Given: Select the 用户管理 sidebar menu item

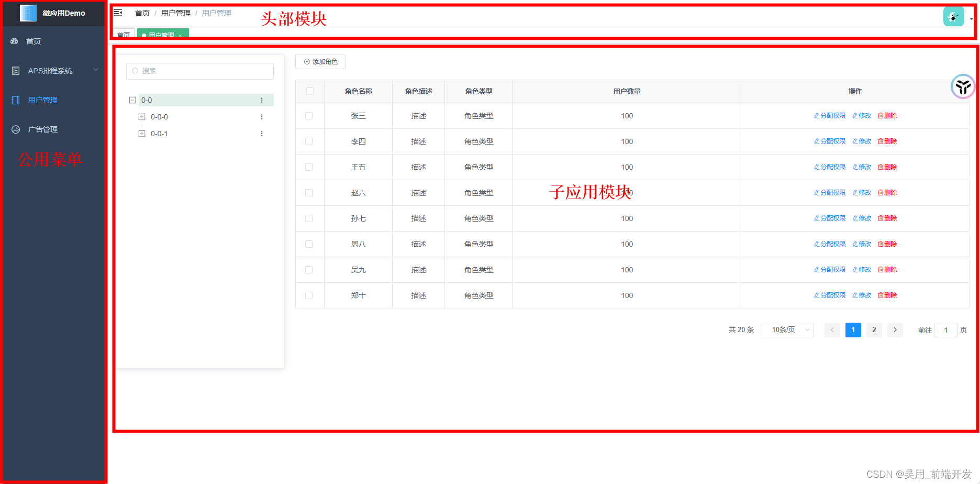Looking at the screenshot, I should click(53, 100).
